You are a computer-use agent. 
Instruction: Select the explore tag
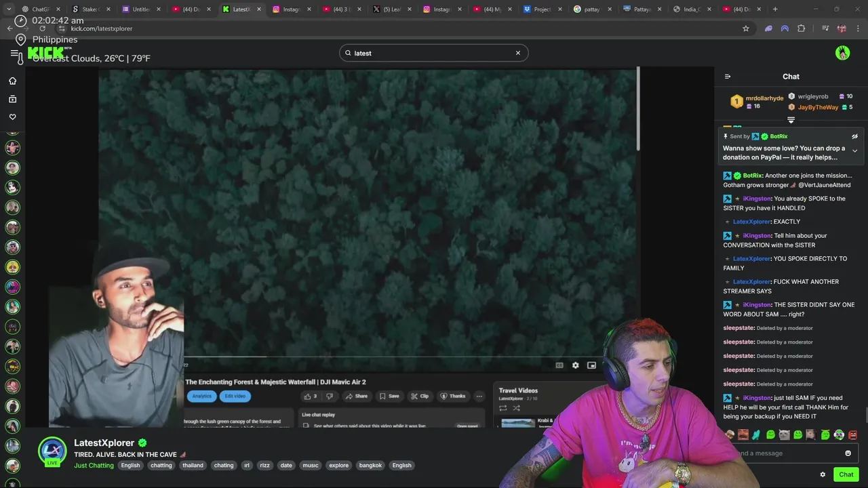(x=339, y=466)
